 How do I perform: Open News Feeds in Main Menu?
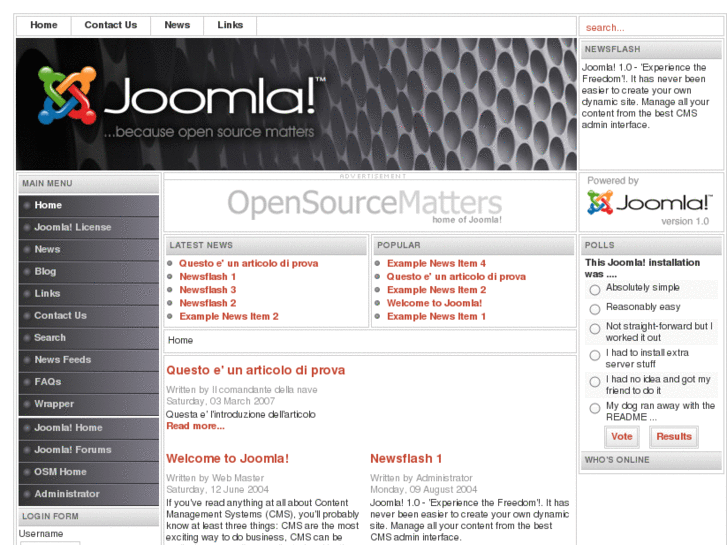pyautogui.click(x=89, y=360)
